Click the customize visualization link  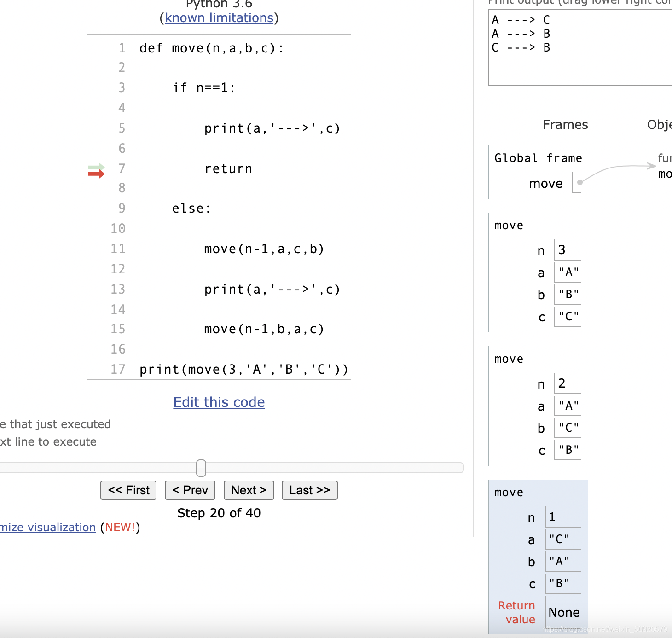point(47,527)
